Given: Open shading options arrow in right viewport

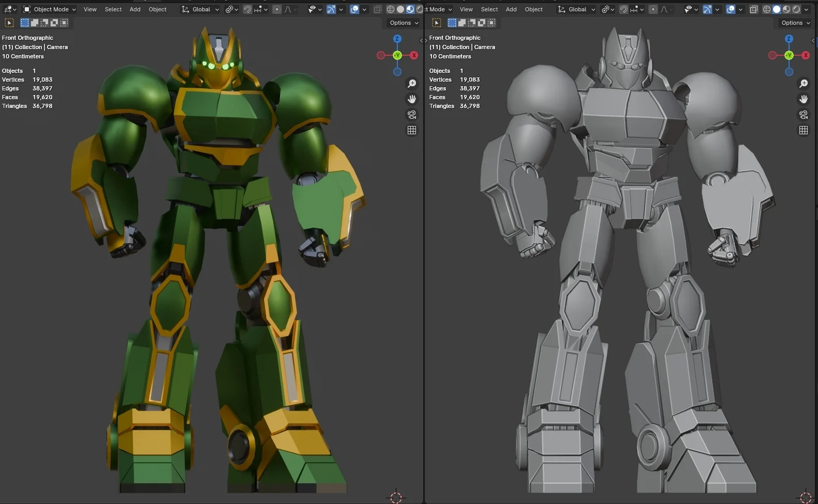Looking at the screenshot, I should [x=806, y=9].
